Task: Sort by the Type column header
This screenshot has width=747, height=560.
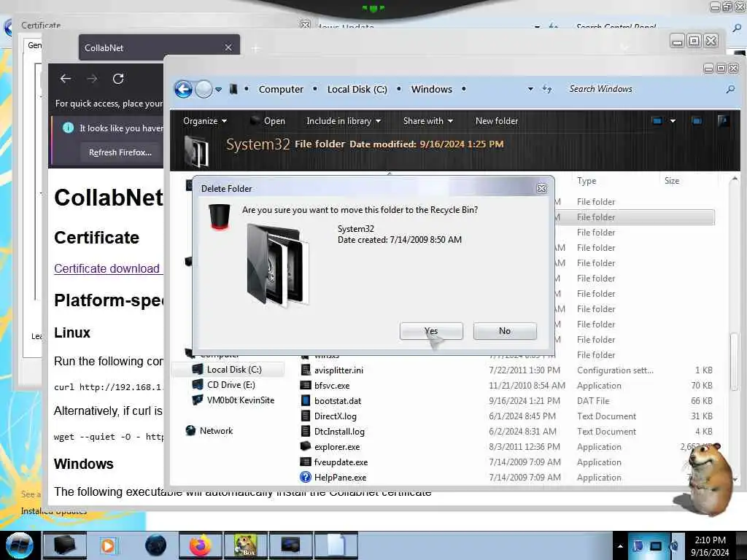Action: (x=587, y=181)
